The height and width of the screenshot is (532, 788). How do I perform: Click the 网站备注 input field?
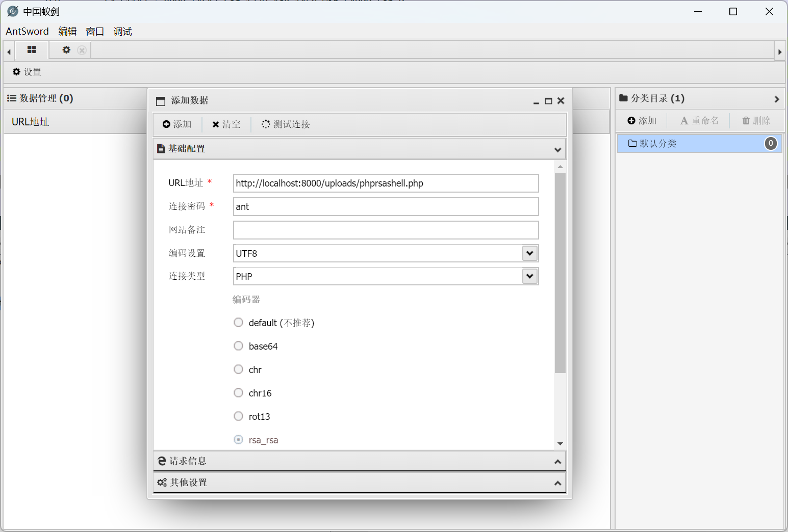coord(386,230)
